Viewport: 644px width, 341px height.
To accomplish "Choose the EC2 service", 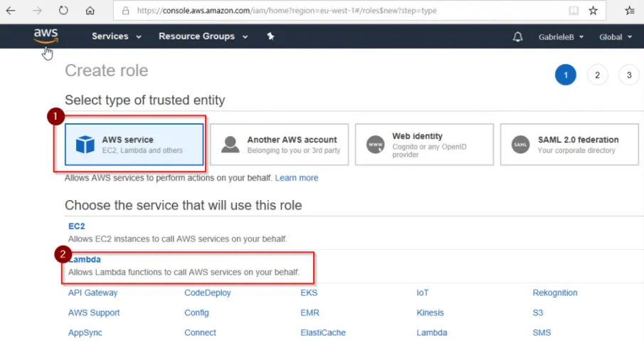I will (x=76, y=226).
